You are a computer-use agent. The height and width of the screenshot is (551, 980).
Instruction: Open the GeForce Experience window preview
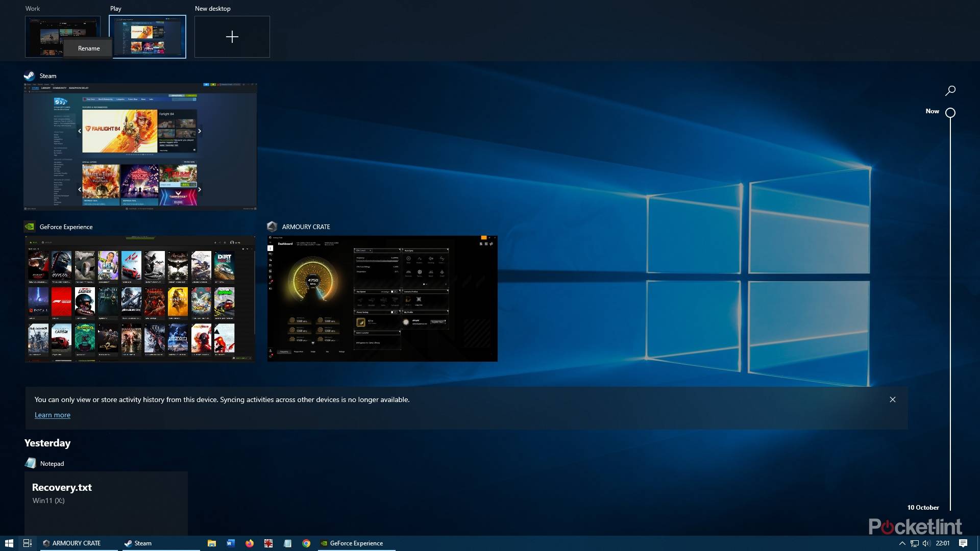[140, 298]
